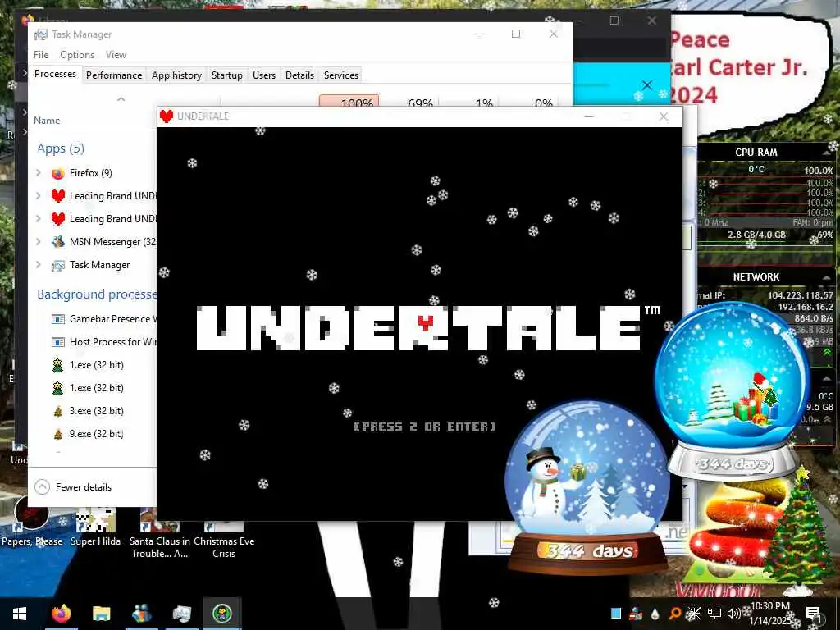This screenshot has height=630, width=840.
Task: Click the X on the cyan panel
Action: click(x=646, y=85)
